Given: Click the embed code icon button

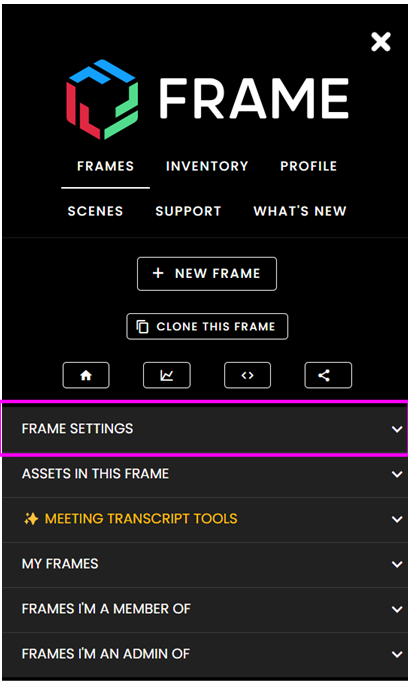Looking at the screenshot, I should point(247,375).
